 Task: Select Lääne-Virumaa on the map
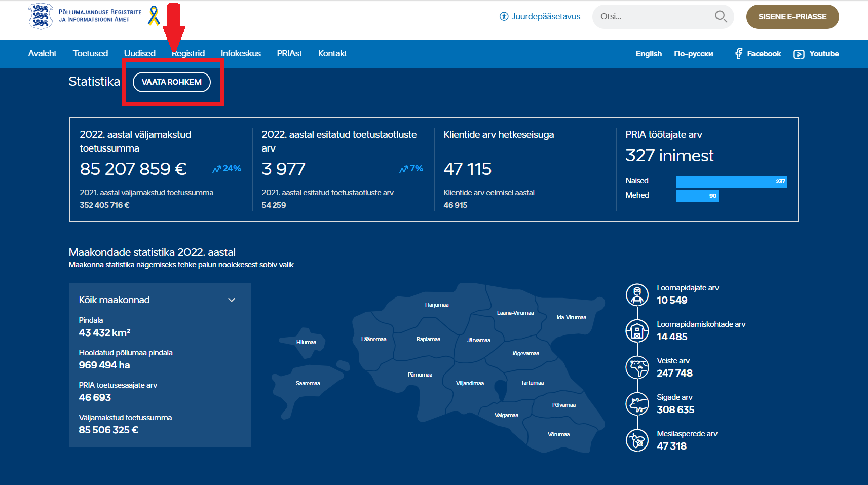coord(515,313)
